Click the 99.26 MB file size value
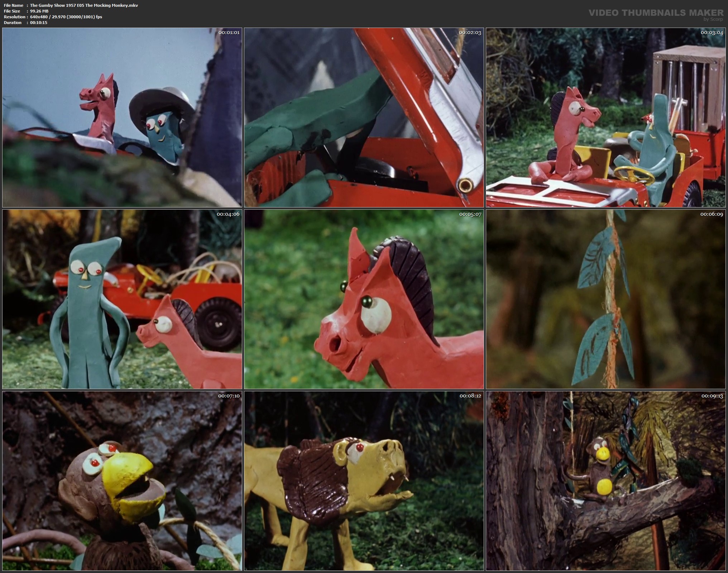 click(39, 11)
